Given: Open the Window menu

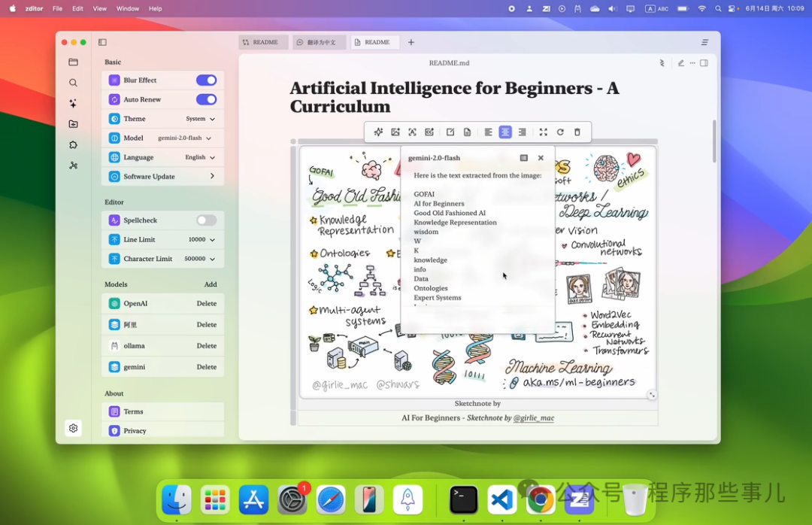Looking at the screenshot, I should click(x=127, y=8).
